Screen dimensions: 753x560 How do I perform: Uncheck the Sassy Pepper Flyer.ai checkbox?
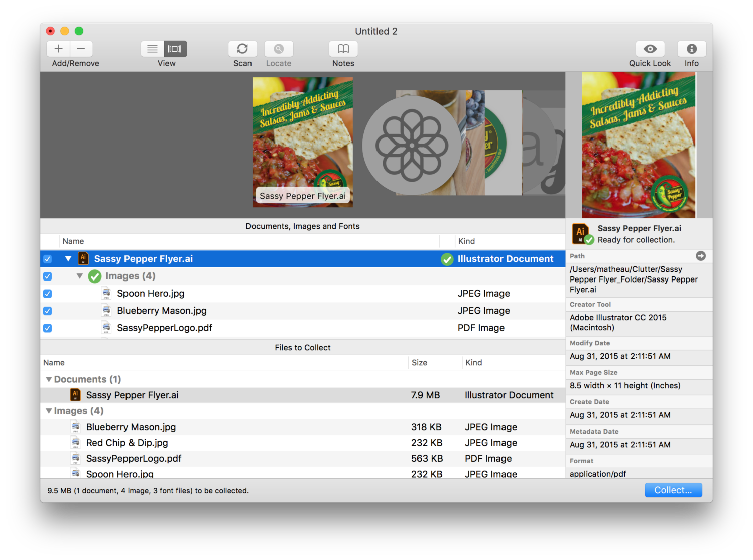[x=47, y=259]
